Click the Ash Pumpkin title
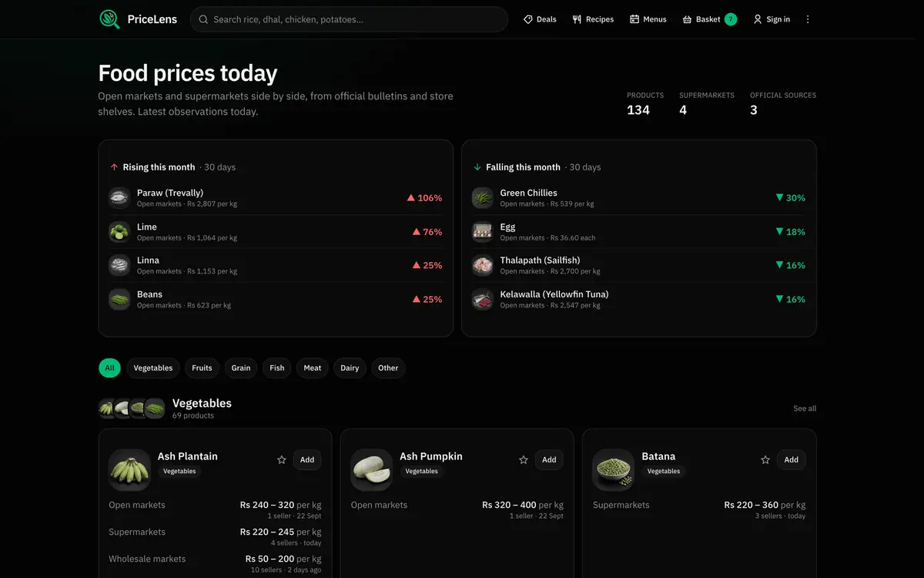Screen dimensions: 924x578 (431, 456)
